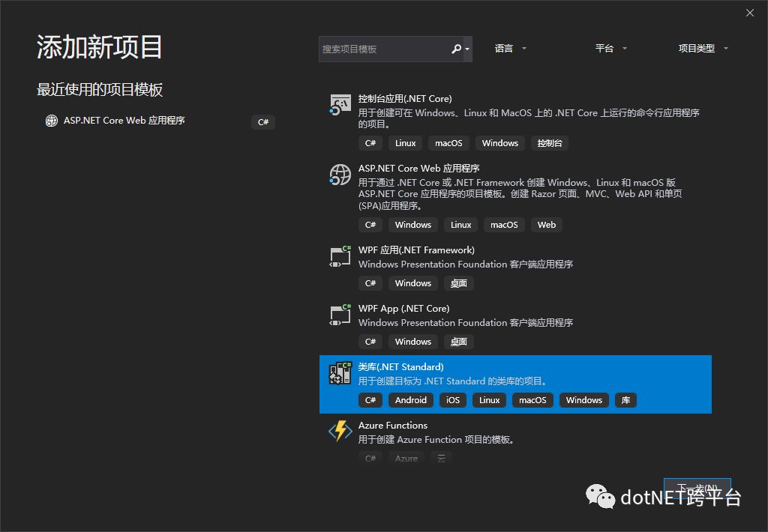Click the ASP.NET Core Web app globe icon in template list
The height and width of the screenshot is (532, 768).
click(x=340, y=175)
